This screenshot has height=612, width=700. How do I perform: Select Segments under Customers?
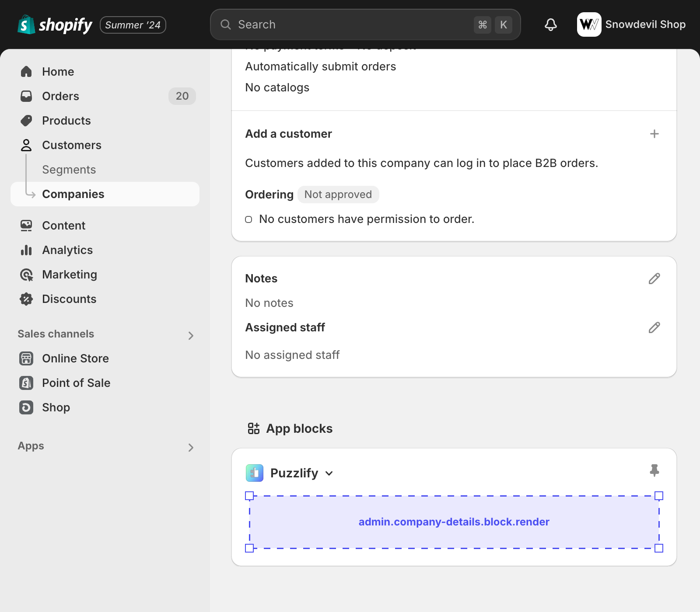pyautogui.click(x=69, y=170)
